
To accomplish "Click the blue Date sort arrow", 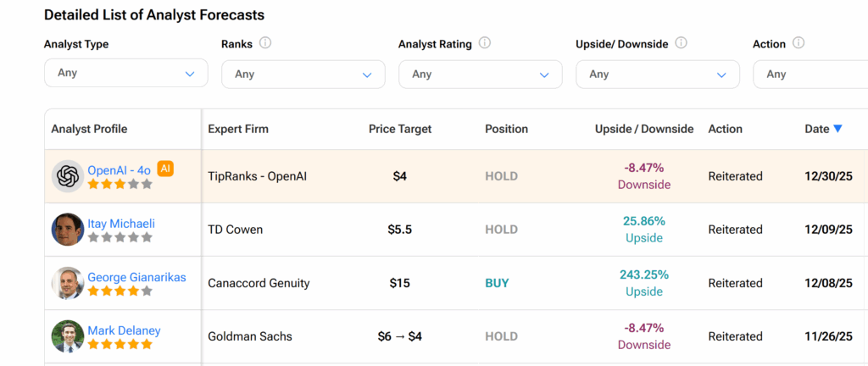I will pos(837,129).
